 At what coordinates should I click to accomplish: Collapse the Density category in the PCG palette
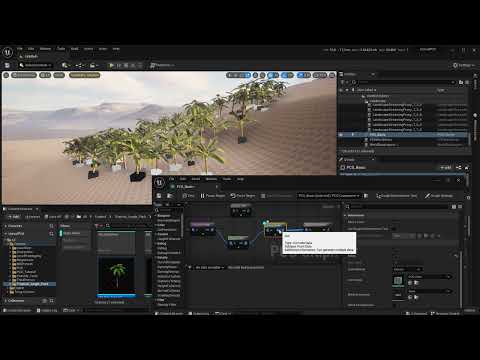point(162,258)
